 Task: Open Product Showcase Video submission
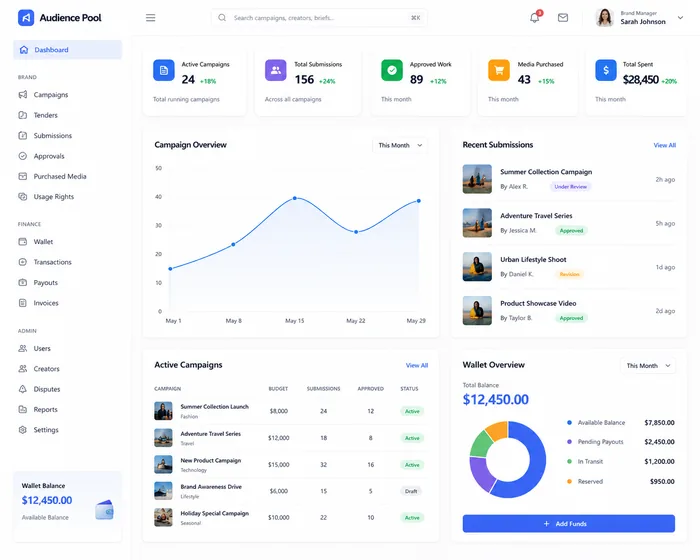click(569, 310)
